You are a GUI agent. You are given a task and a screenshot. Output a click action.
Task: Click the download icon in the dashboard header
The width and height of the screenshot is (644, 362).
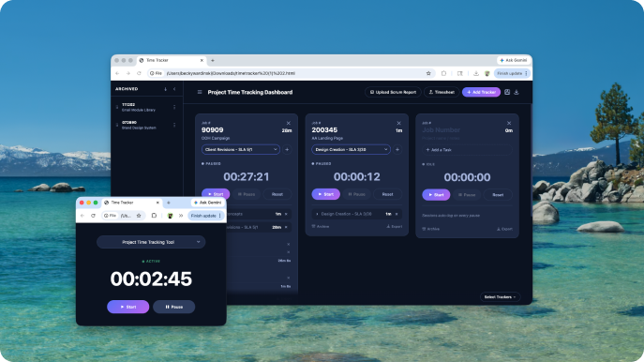pos(517,92)
